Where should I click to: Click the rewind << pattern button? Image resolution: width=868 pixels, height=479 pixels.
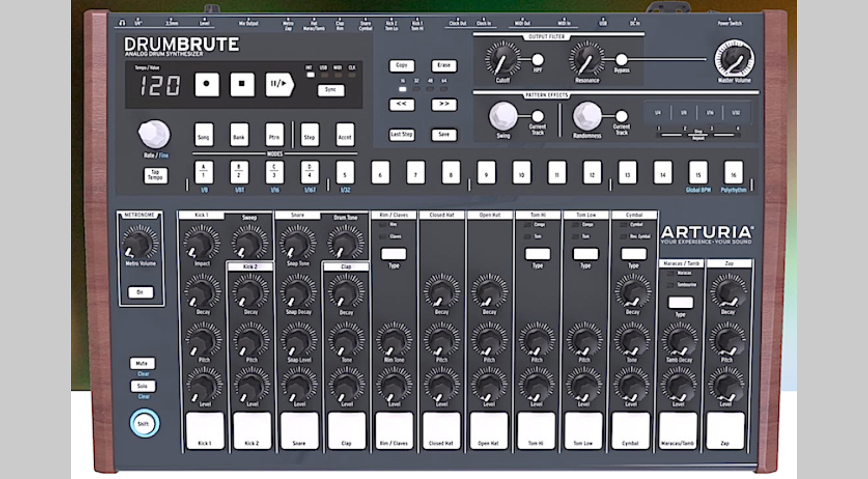point(401,104)
